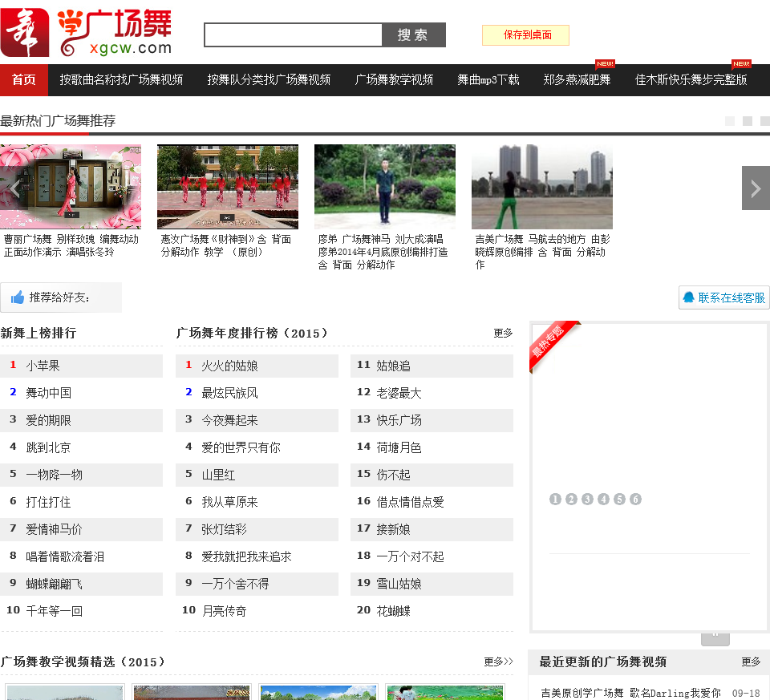Open 吉美广场舞 马航去的地方 video thumbnail
Viewport: 770px width, 700px height.
(x=542, y=187)
